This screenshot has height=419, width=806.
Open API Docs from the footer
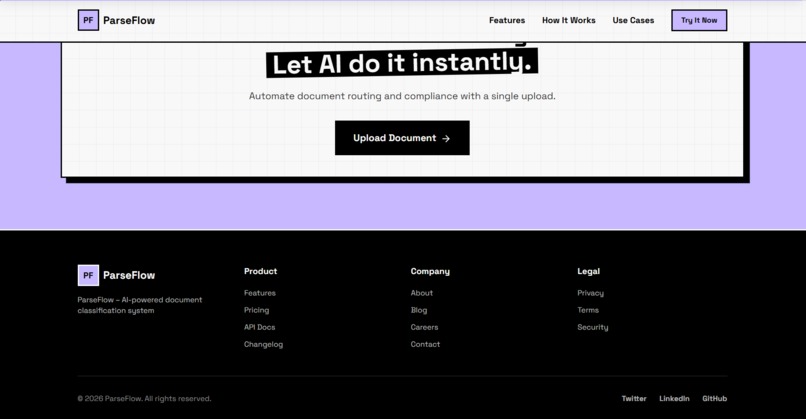click(260, 327)
